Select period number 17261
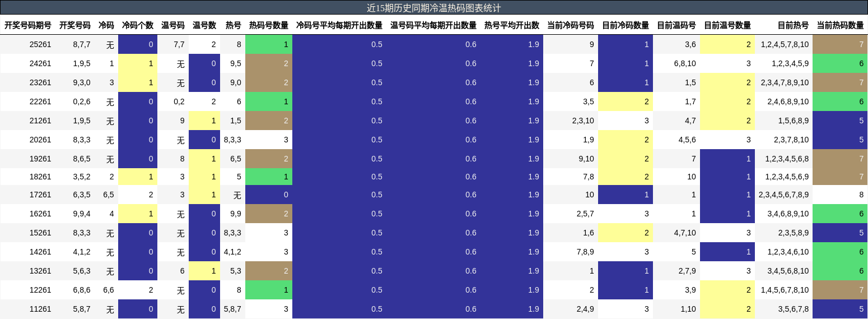Viewport: 868px width, 319px height. point(40,195)
